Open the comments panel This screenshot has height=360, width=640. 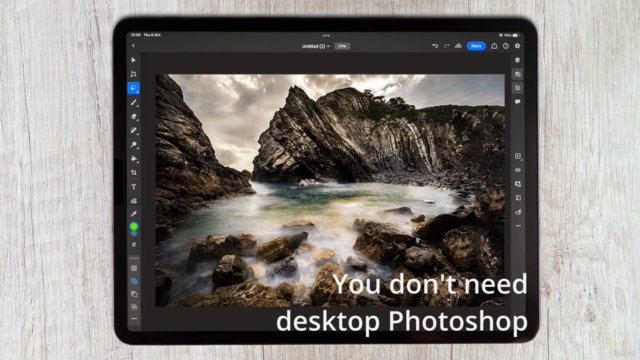pyautogui.click(x=518, y=102)
